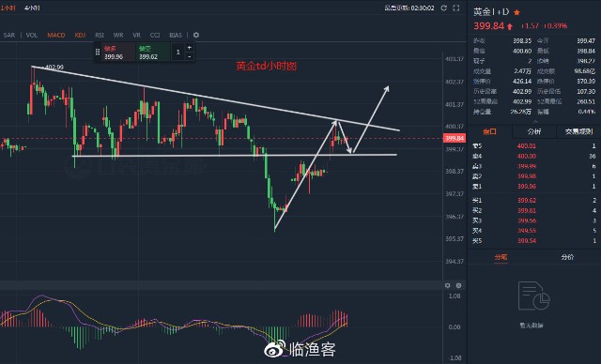Expand quote details chevron below data
Image resolution: width=601 pixels, height=364 pixels.
pos(535,121)
